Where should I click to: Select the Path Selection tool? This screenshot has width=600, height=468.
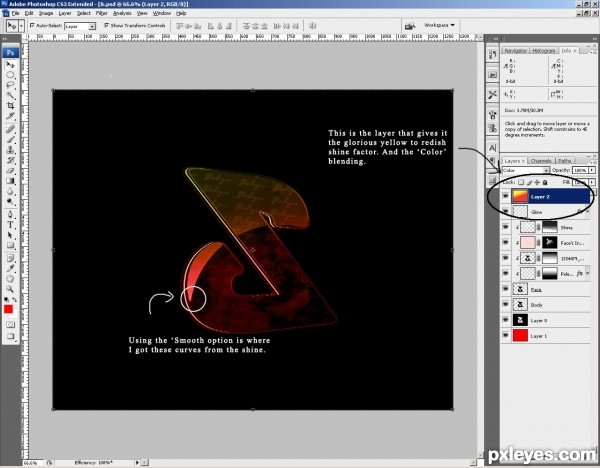click(10, 235)
